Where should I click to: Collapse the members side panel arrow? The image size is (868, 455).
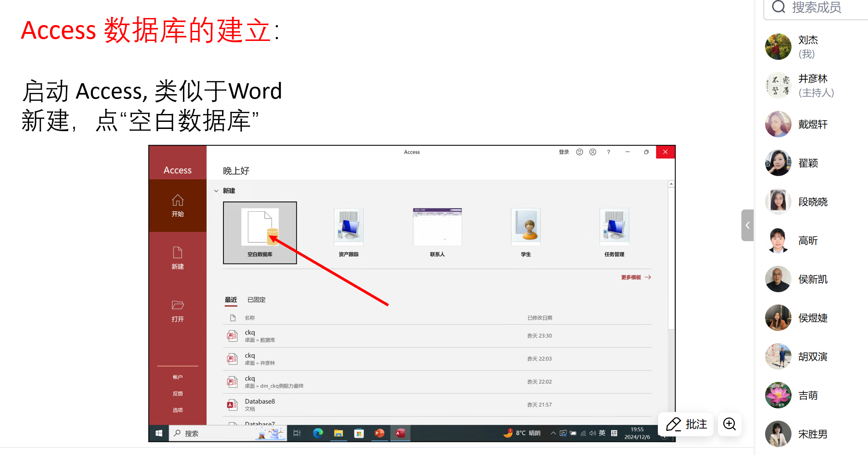[x=747, y=225]
